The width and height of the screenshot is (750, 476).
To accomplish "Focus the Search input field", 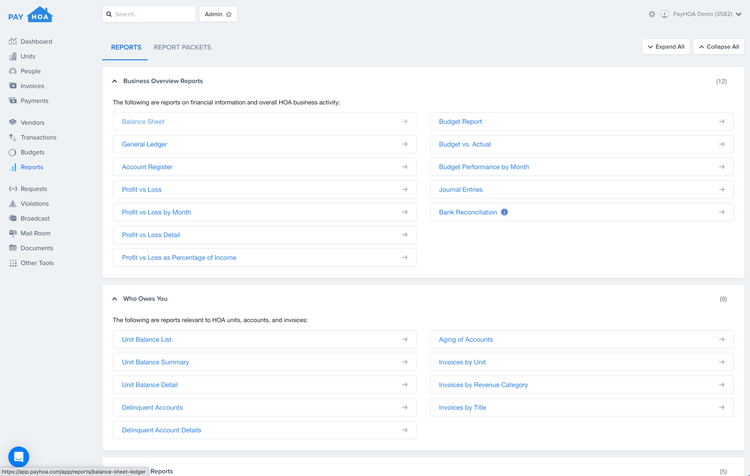I will coord(149,14).
